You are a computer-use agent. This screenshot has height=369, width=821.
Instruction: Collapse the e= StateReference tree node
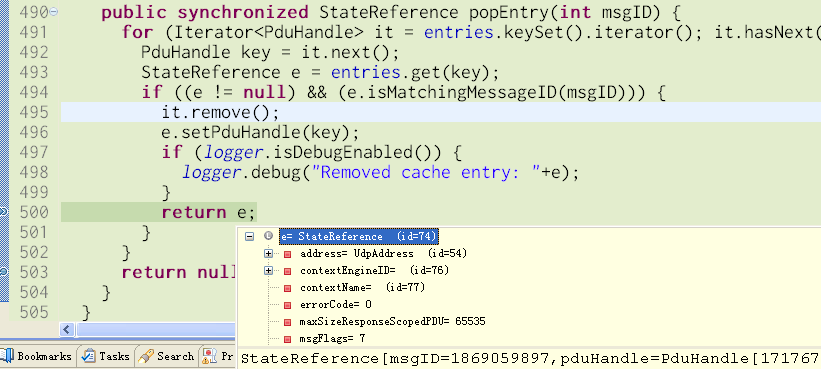(x=250, y=237)
